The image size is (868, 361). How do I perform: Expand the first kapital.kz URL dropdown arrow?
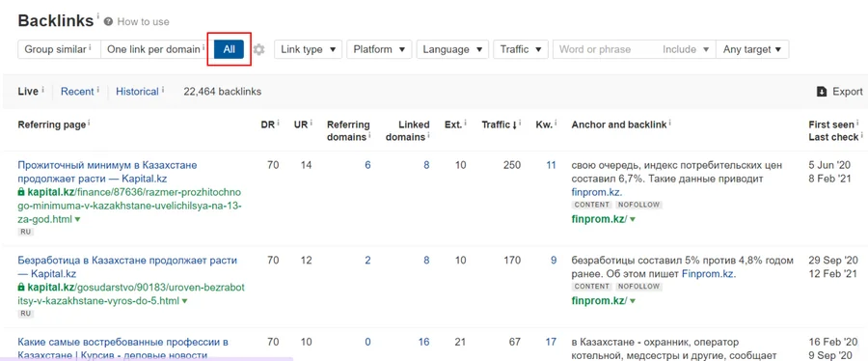point(77,219)
